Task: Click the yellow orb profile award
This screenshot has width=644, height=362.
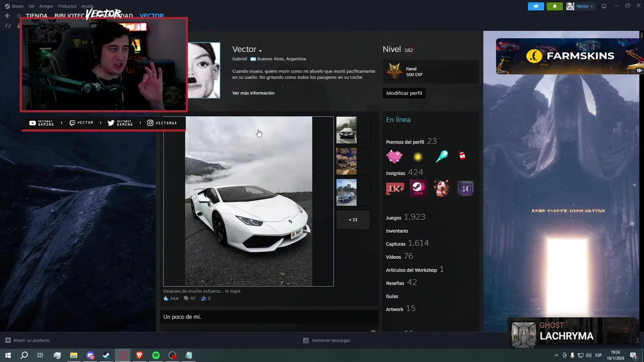Action: (418, 157)
